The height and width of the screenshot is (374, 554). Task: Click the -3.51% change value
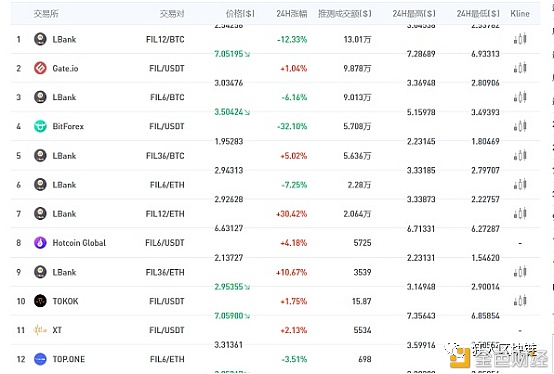[294, 359]
